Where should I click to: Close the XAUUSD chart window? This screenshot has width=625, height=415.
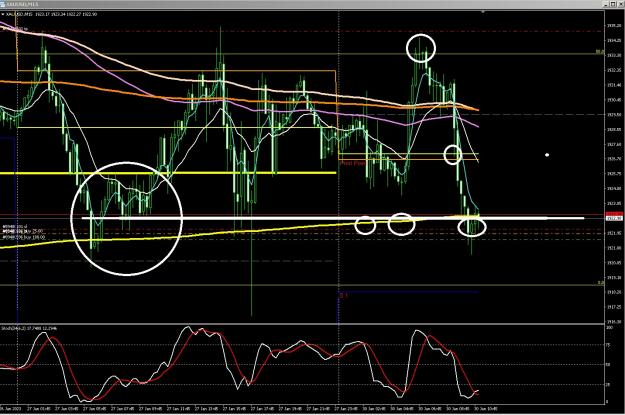tap(620, 4)
